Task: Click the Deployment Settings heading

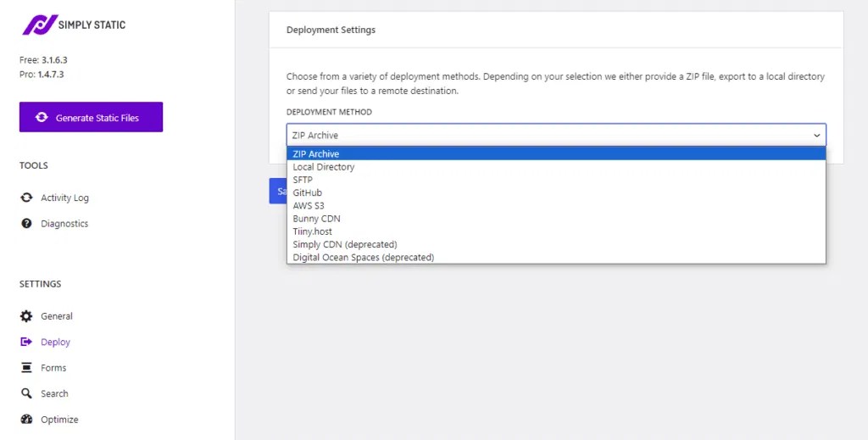Action: [331, 30]
